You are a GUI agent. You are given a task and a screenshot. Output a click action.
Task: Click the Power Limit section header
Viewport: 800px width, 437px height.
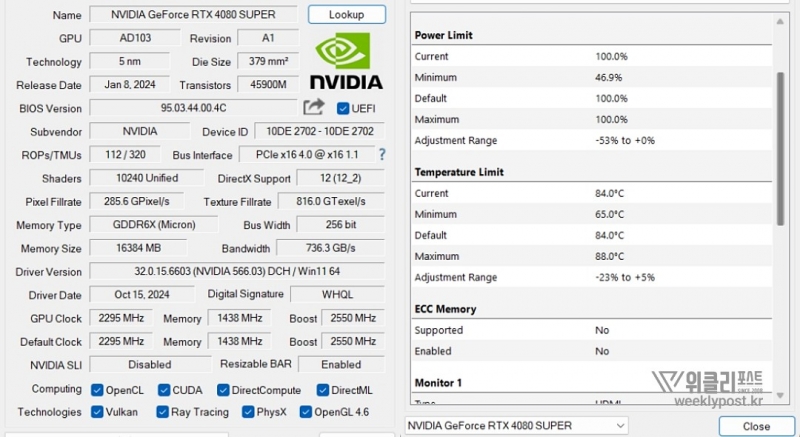(x=443, y=35)
